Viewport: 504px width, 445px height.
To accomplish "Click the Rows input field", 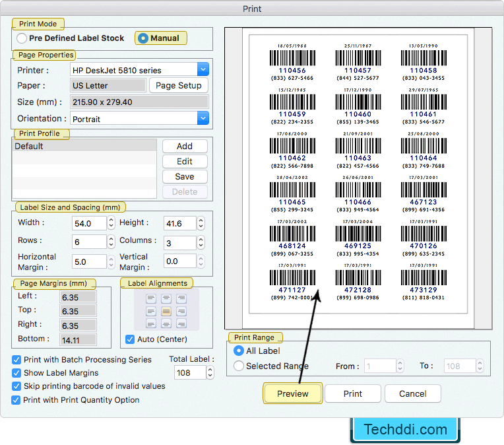I will coord(89,242).
